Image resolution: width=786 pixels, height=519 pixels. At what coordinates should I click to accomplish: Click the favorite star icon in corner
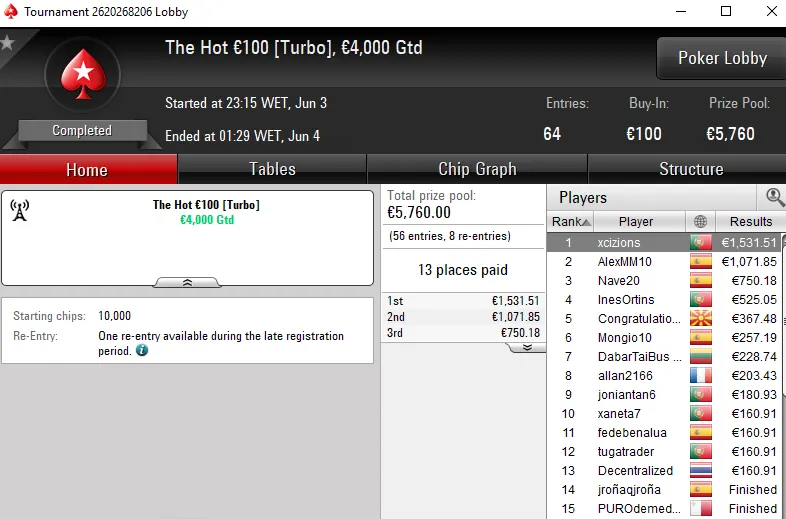pos(7,43)
